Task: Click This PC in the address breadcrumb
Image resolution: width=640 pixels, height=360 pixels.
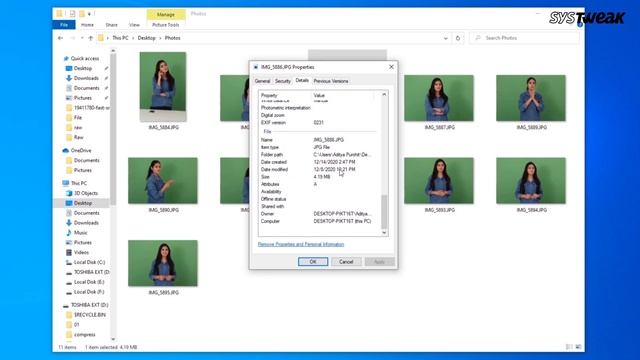Action: pyautogui.click(x=120, y=38)
